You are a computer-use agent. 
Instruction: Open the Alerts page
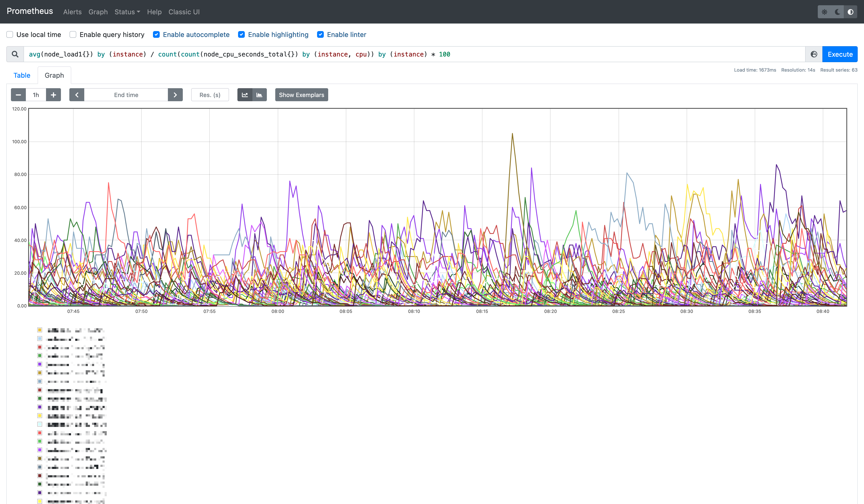click(x=72, y=12)
